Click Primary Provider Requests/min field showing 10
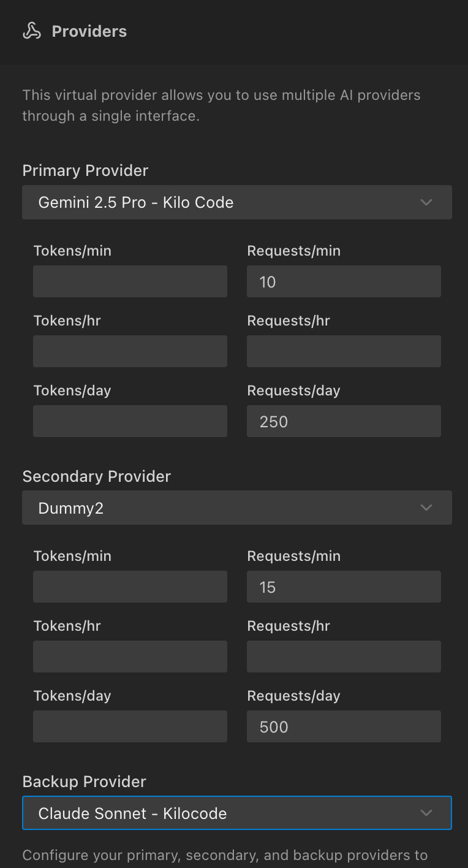This screenshot has height=868, width=468. click(x=344, y=281)
